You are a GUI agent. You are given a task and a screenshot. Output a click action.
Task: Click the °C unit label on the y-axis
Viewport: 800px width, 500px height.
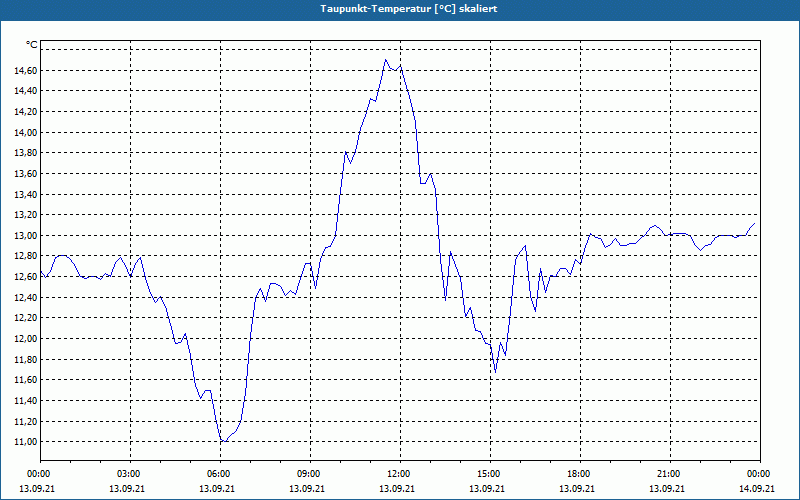(x=32, y=45)
